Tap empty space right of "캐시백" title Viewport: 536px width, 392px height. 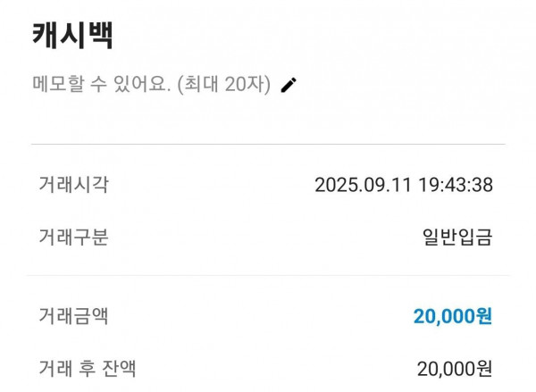click(313, 37)
